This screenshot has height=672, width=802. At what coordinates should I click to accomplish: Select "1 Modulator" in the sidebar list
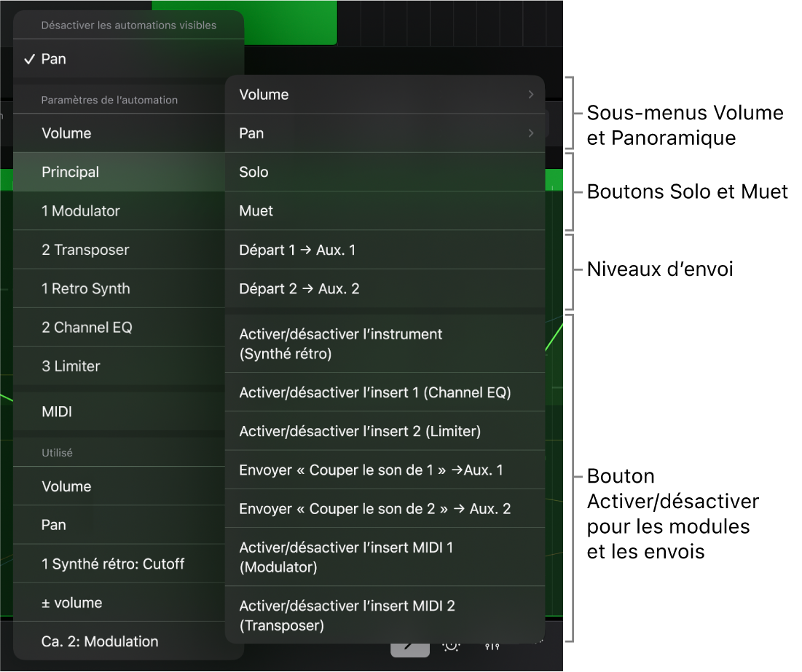tap(81, 210)
